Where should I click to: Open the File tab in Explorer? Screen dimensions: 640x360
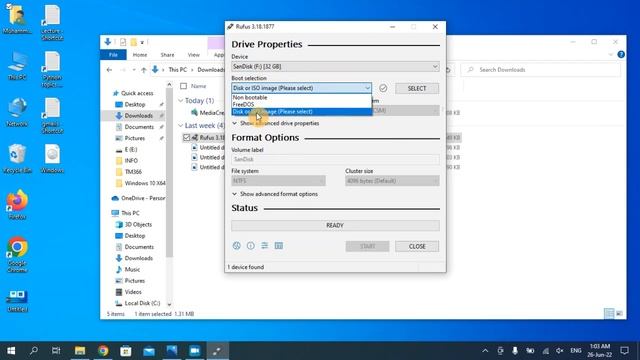coord(113,55)
